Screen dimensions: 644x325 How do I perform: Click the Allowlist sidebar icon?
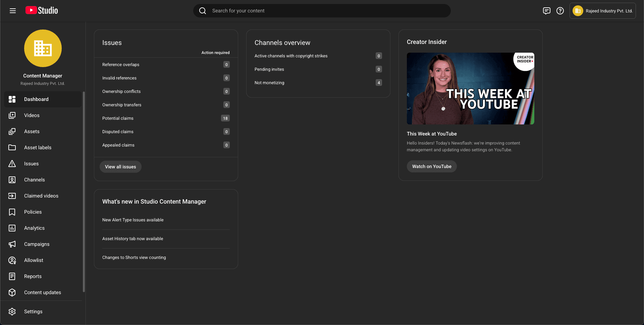[12, 260]
